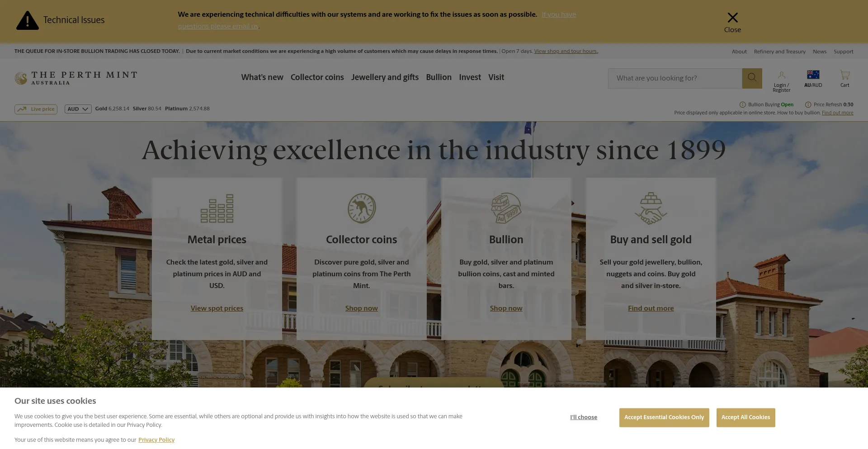
Task: Click the handshake Buy and sell gold icon
Action: [x=651, y=208]
